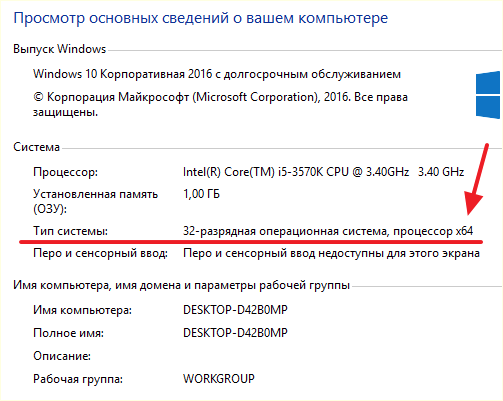This screenshot has width=503, height=401.
Task: Click the 'Перо и сенсорный ввод:' label
Action: tap(100, 254)
